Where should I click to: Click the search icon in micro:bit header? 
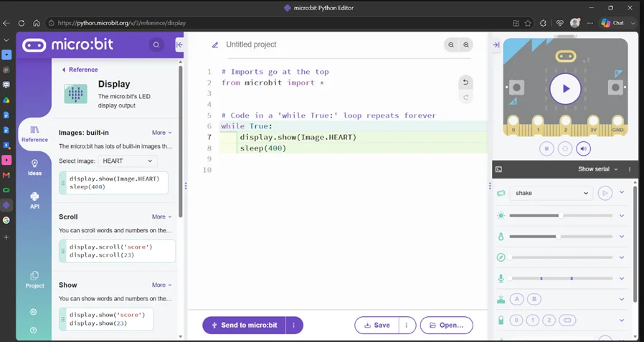click(156, 44)
